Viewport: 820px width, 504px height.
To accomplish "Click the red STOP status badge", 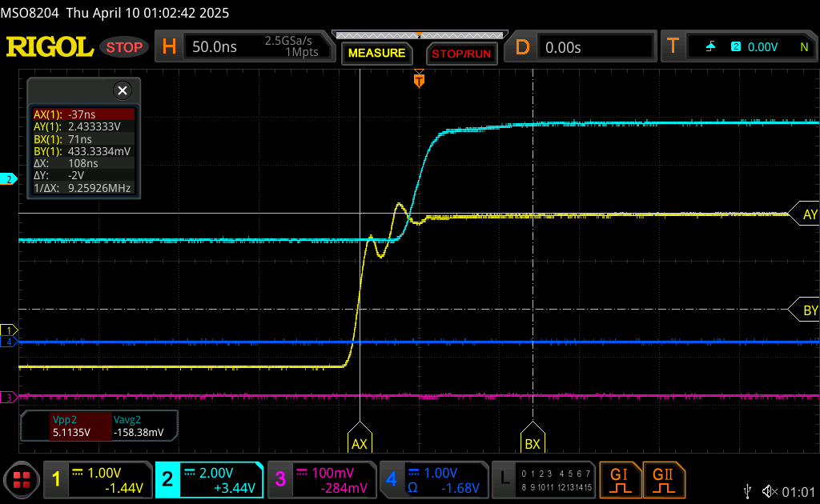I will pyautogui.click(x=124, y=47).
